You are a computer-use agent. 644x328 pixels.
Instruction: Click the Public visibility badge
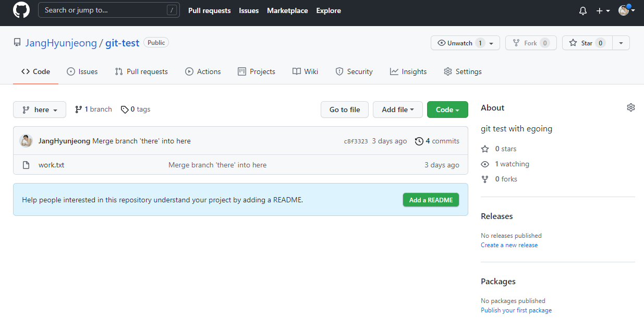point(156,43)
